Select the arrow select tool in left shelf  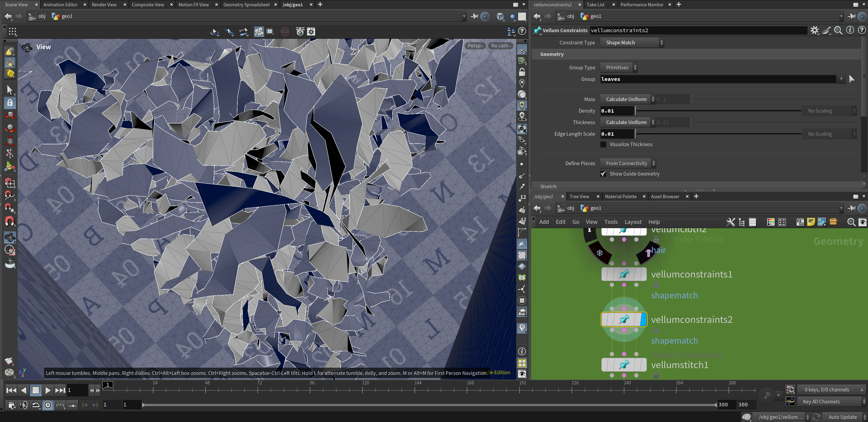coord(10,90)
